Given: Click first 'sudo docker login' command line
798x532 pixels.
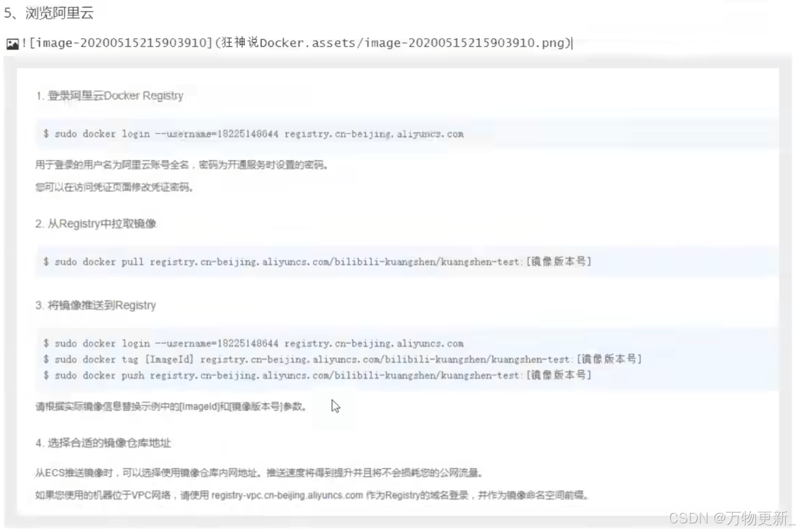Looking at the screenshot, I should (253, 134).
